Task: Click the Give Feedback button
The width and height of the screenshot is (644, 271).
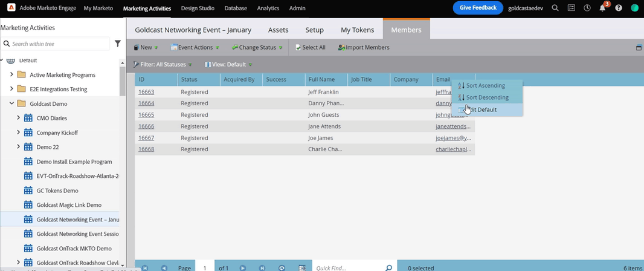Action: 478,8
